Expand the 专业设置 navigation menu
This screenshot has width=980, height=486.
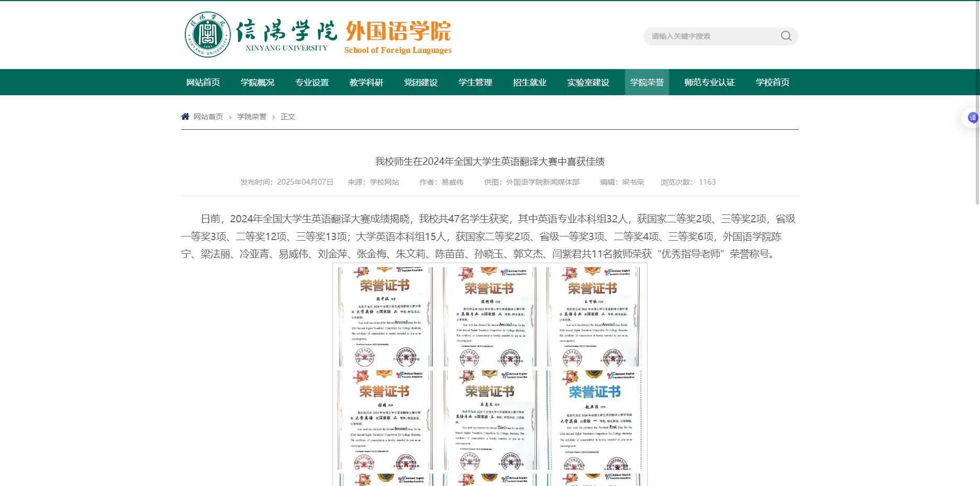click(312, 82)
